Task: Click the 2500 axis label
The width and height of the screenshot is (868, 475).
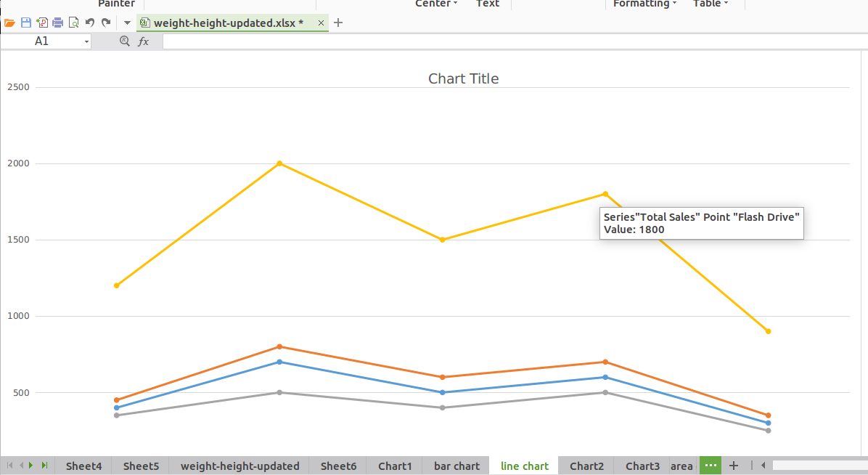Action: tap(18, 87)
